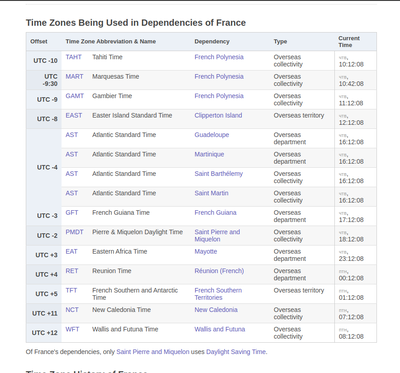The image size is (400, 373).
Task: Click the Easter Island Standard Time text
Action: 132,115
